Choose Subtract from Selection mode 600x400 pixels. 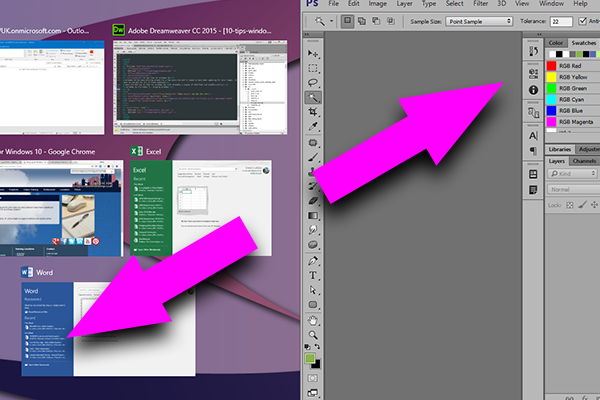click(376, 21)
